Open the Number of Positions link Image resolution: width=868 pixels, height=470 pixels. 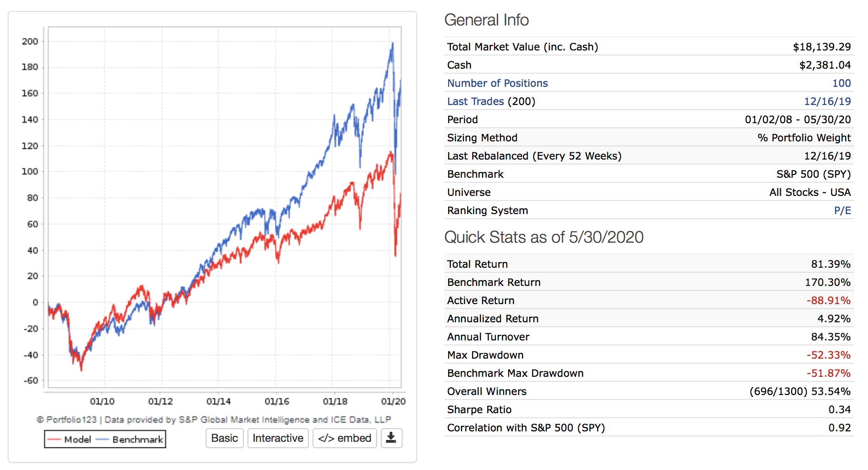click(497, 83)
